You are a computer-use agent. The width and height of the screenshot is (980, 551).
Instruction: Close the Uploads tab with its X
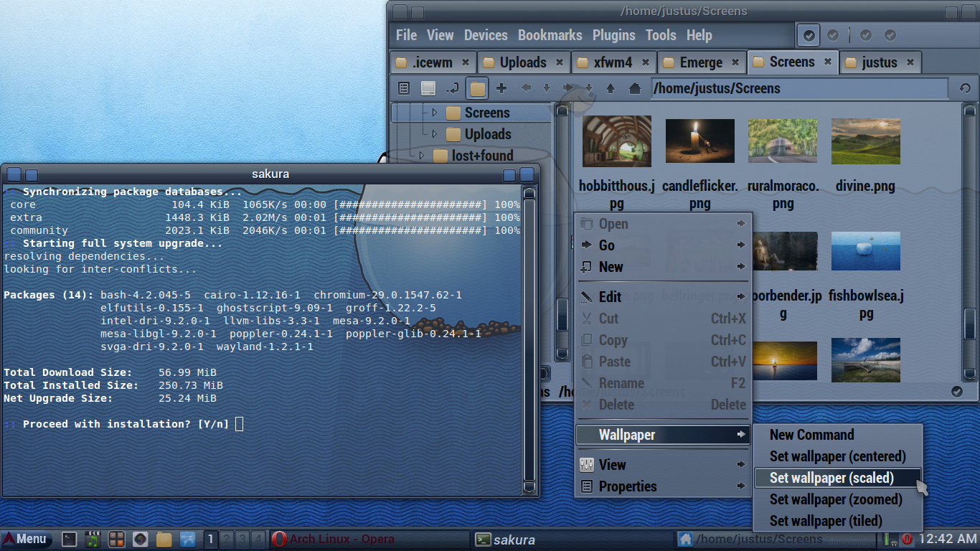(560, 62)
